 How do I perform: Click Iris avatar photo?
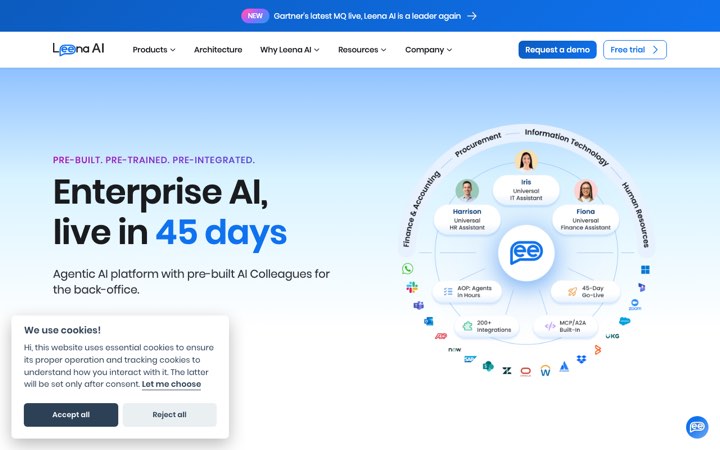[526, 161]
